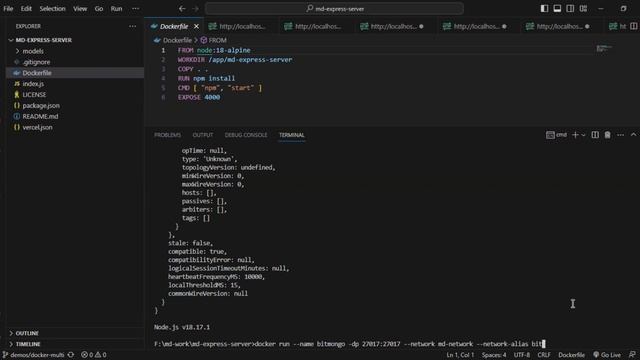Toggle primary side bar layout icon
The height and width of the screenshot is (360, 640).
pyautogui.click(x=544, y=9)
